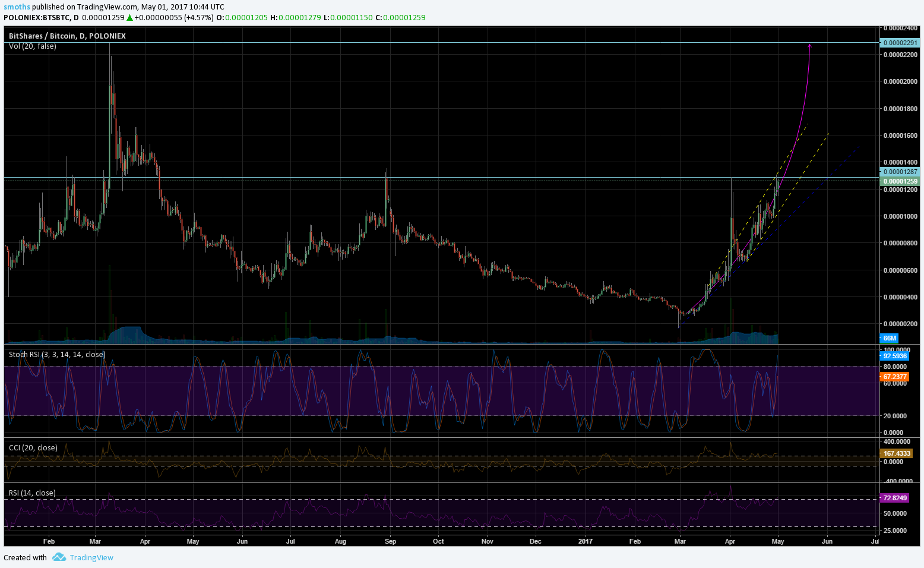This screenshot has width=924, height=568.
Task: Open the TradingView link beside Created with
Action: (91, 557)
